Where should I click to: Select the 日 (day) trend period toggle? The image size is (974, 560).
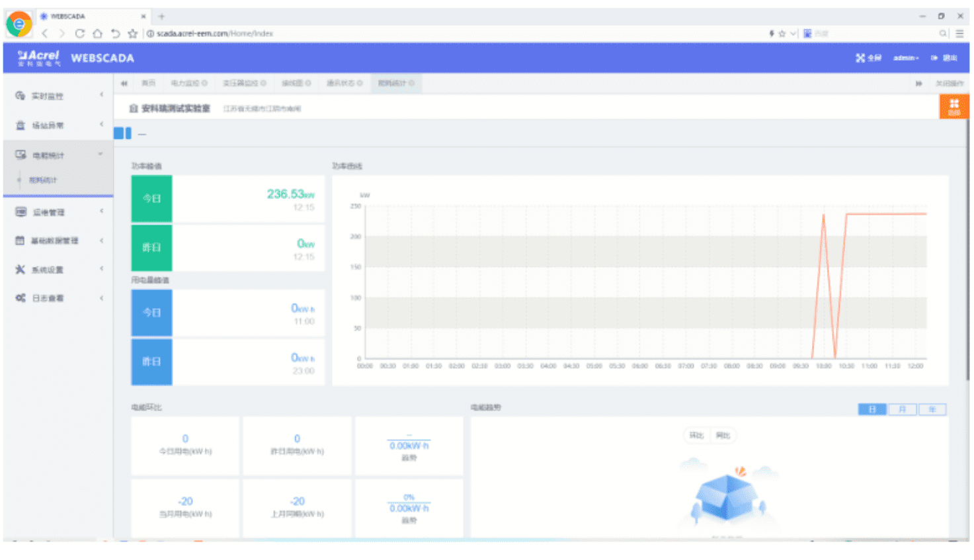pyautogui.click(x=872, y=410)
